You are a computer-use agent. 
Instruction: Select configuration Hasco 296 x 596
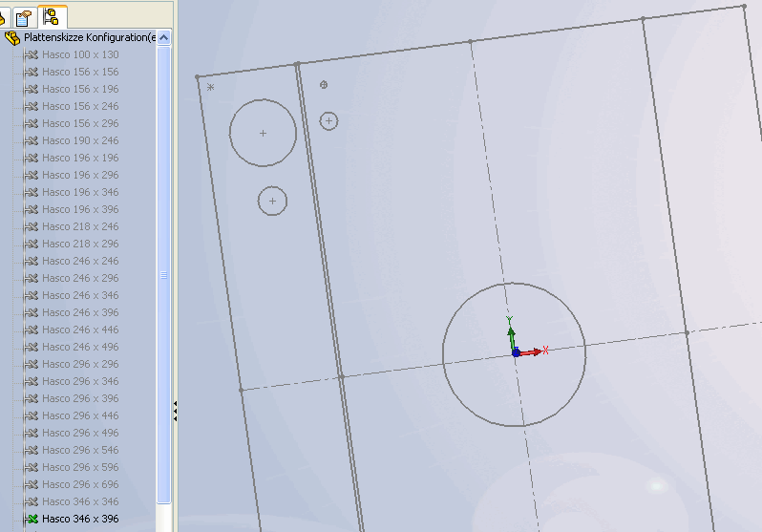pos(80,467)
